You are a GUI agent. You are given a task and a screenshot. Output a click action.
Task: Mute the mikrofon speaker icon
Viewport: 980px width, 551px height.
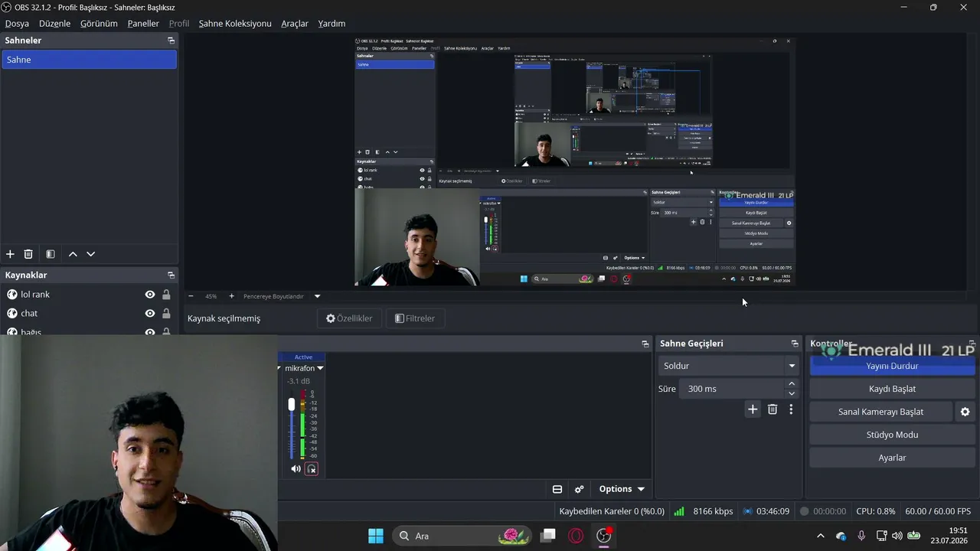coord(296,469)
